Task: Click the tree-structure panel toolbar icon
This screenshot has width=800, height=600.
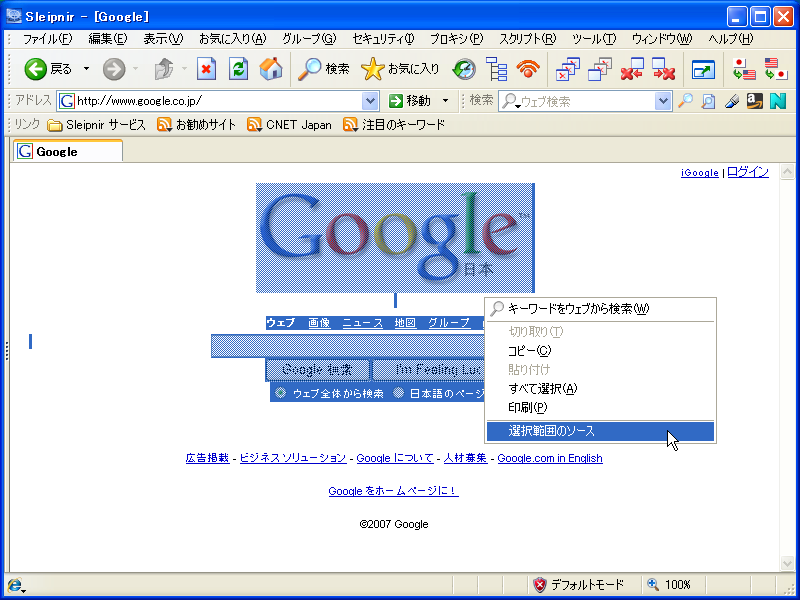Action: (496, 69)
